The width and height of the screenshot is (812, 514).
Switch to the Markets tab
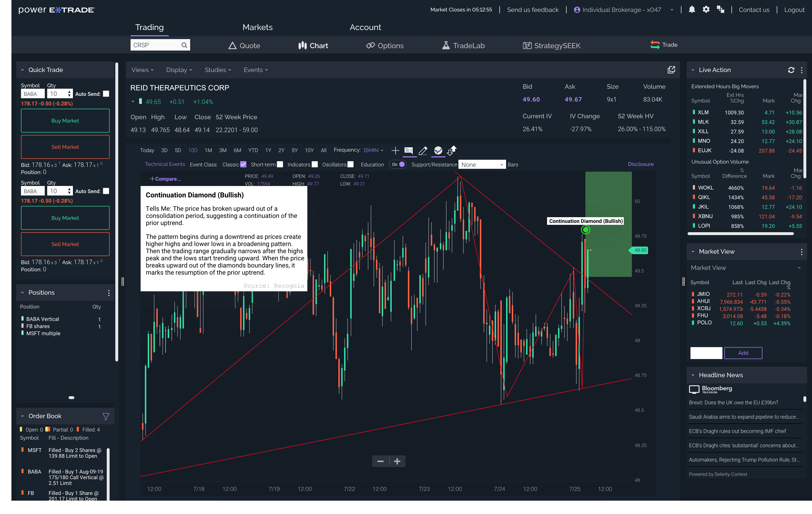pos(257,27)
